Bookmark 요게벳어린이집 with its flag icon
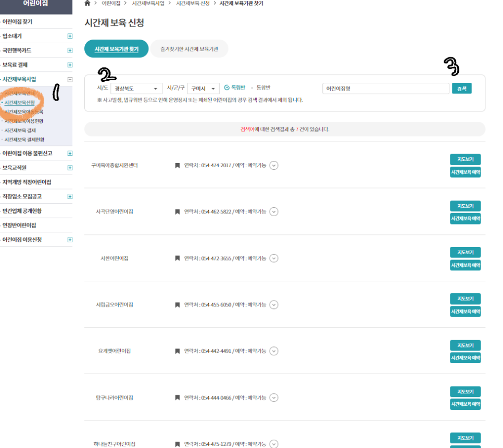Image resolution: width=503 pixels, height=448 pixels. tap(177, 351)
